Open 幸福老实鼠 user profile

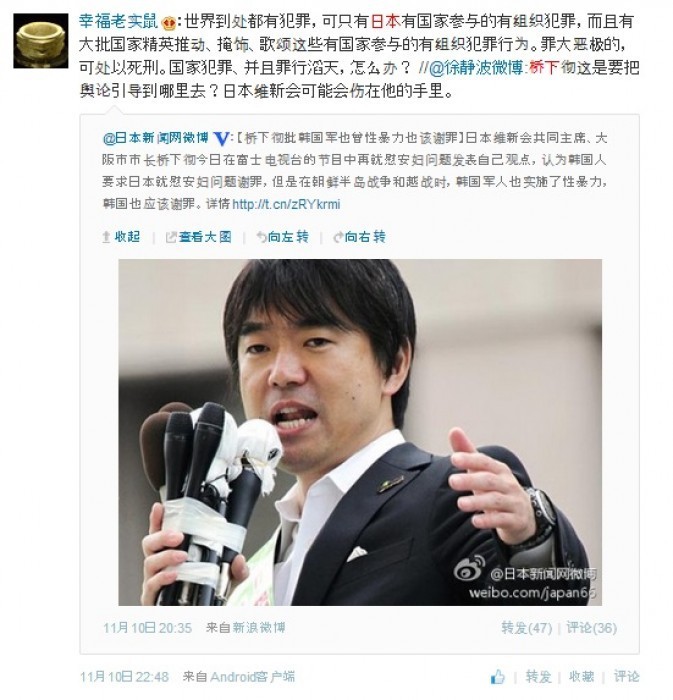coord(119,21)
